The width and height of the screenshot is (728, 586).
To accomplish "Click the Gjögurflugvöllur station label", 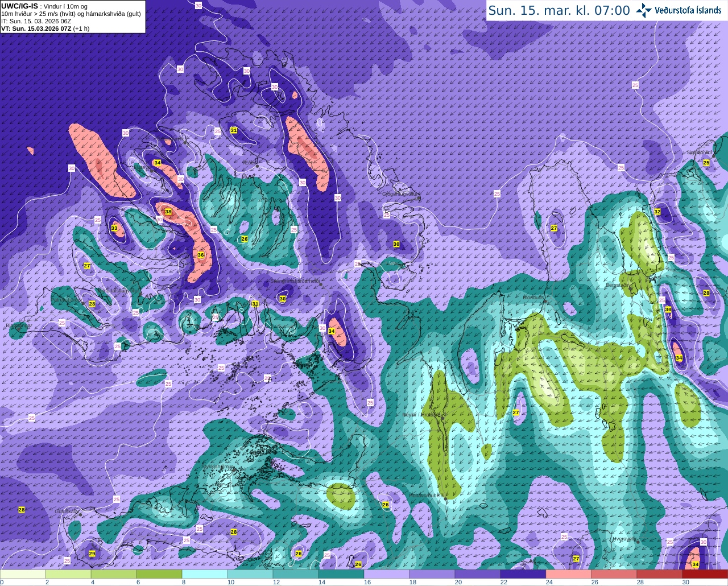I will 400,193.
